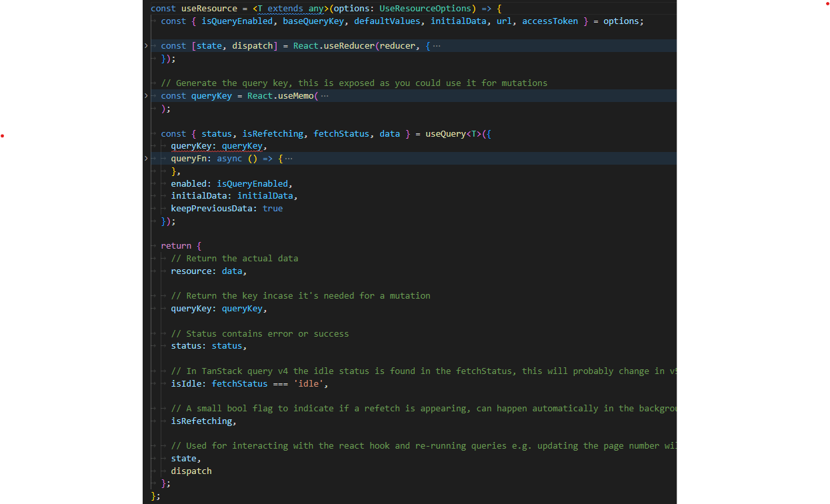The width and height of the screenshot is (830, 504).
Task: Click the comment 'Return the actual data'
Action: [235, 259]
